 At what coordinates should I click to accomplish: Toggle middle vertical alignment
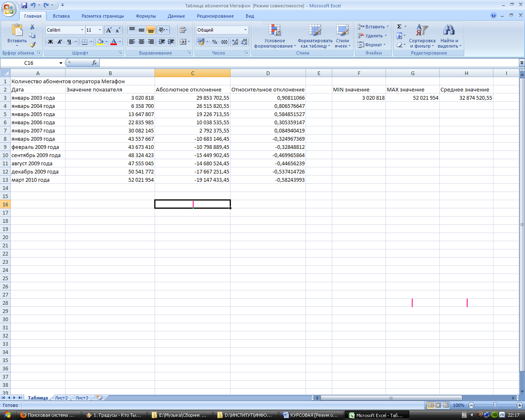point(142,30)
